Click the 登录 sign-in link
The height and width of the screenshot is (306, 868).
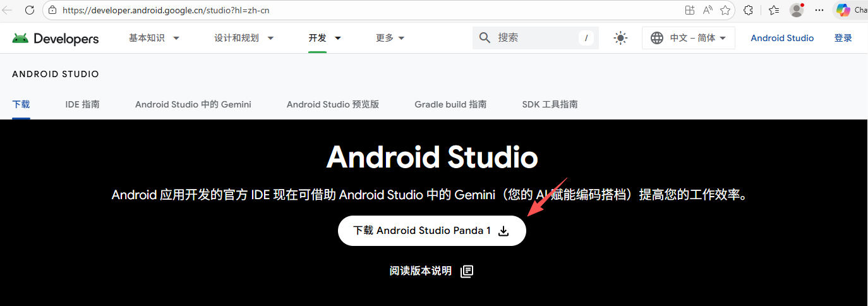coord(843,38)
